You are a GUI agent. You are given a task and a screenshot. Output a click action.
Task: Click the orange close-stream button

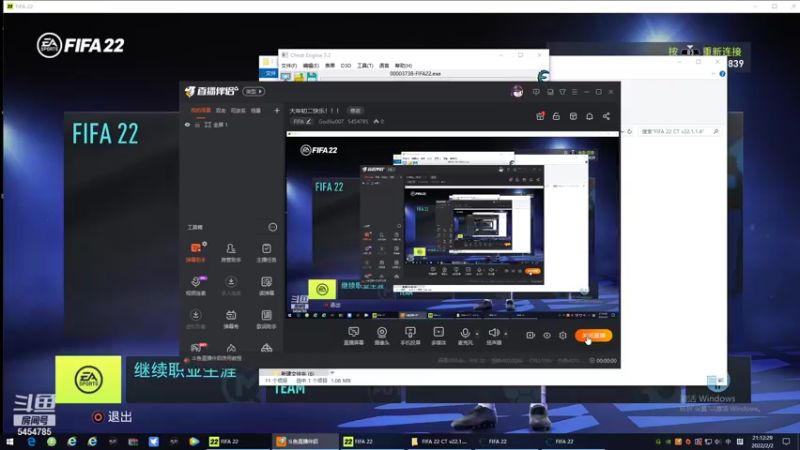pos(593,335)
